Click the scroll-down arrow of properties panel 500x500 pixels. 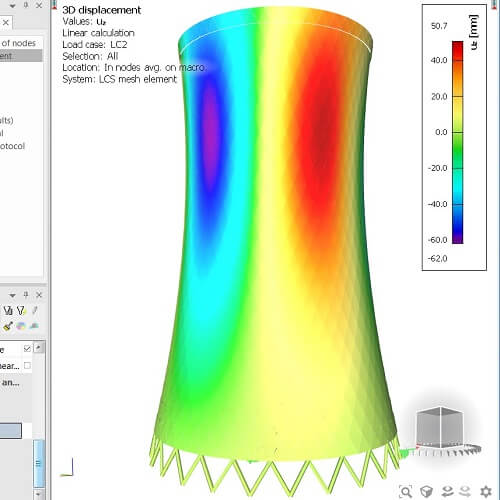coord(39,494)
